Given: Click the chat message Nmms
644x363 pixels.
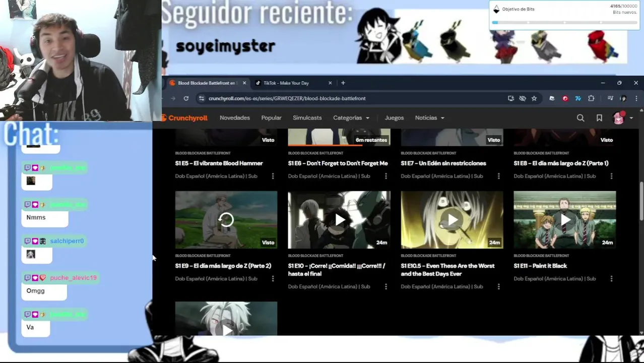Looking at the screenshot, I should [36, 217].
